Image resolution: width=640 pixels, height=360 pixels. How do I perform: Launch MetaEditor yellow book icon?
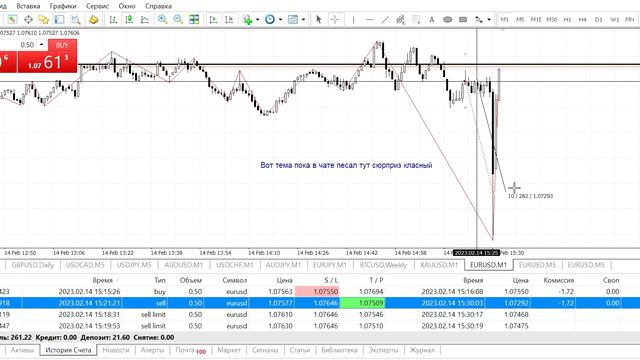click(93, 19)
